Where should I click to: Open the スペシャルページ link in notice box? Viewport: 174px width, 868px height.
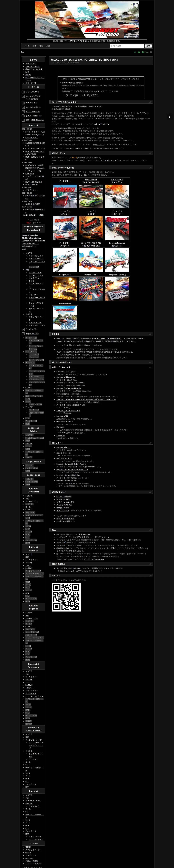(x=95, y=91)
